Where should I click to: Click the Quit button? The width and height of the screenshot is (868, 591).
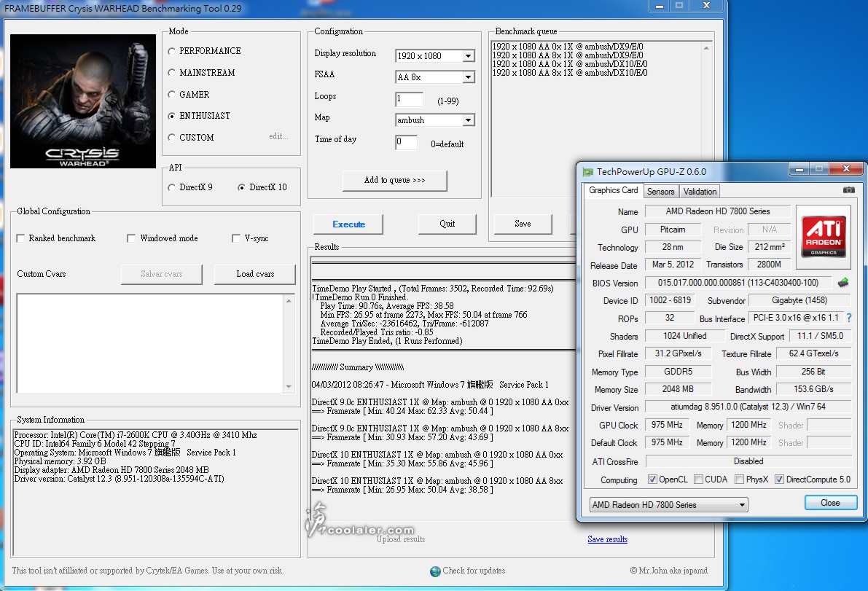tap(447, 224)
